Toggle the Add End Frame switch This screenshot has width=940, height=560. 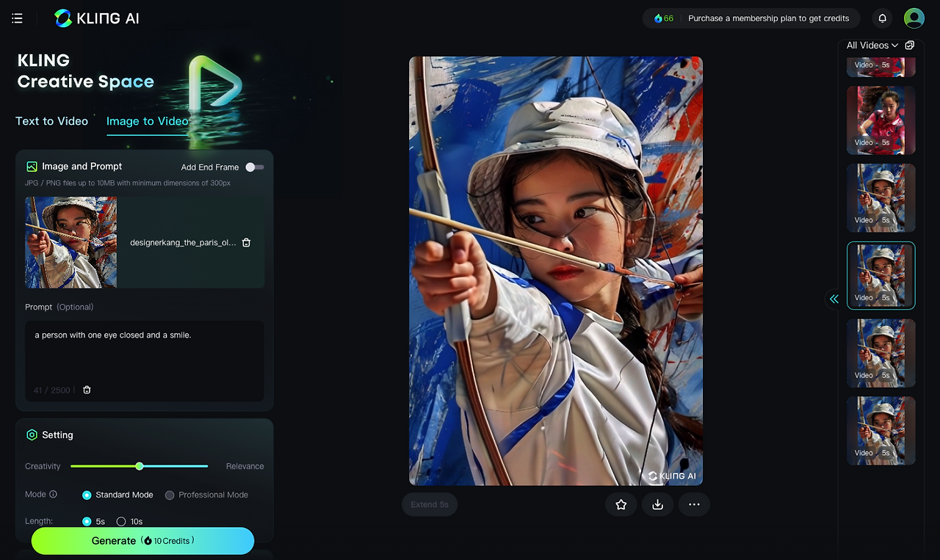coord(255,167)
